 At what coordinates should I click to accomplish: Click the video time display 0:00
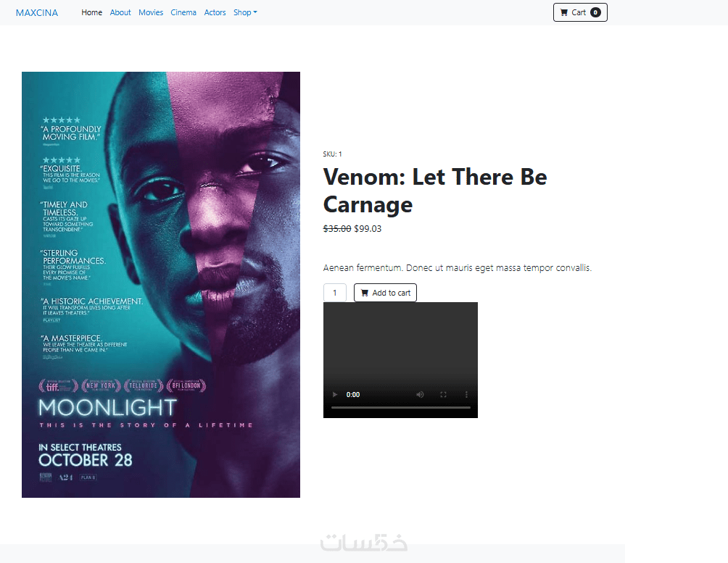click(353, 394)
